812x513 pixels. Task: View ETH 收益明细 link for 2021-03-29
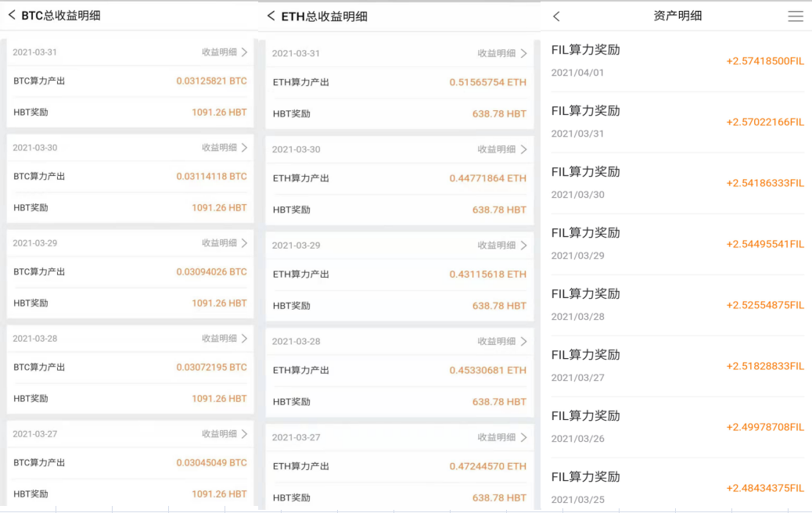point(502,246)
